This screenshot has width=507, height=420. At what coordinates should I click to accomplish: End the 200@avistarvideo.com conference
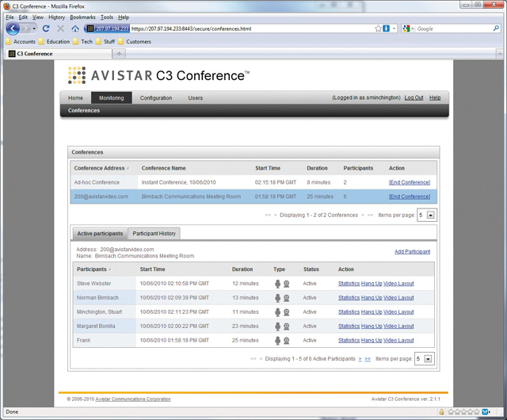(x=410, y=197)
